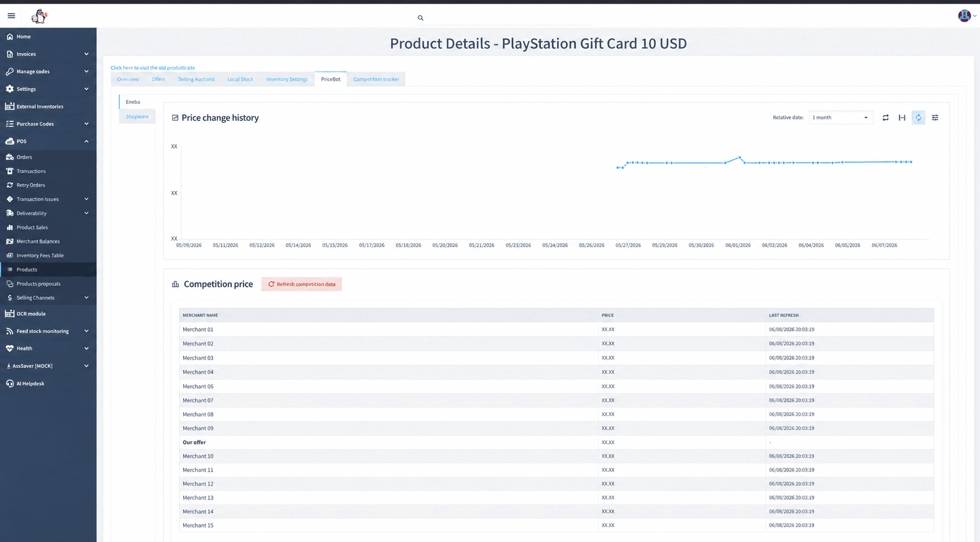Click the Home house icon
The width and height of the screenshot is (980, 542).
(10, 37)
